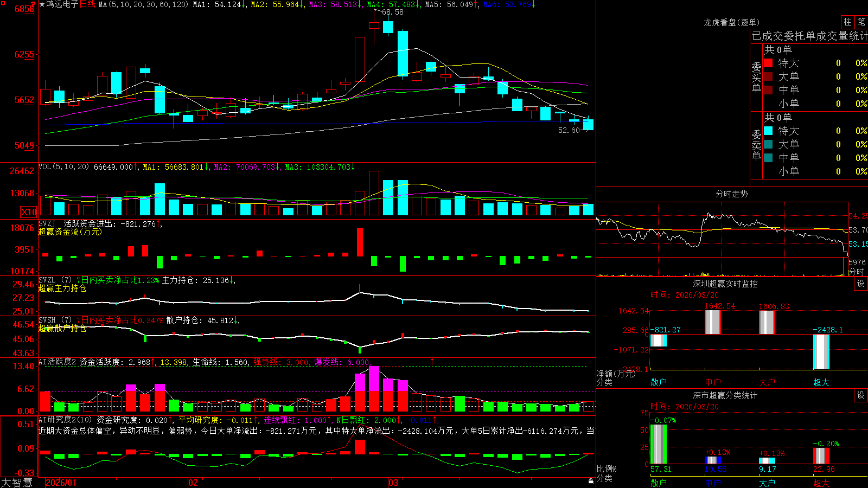Viewport: 868px width, 488px height.
Task: Click the bright red 特大 buy-order swatch
Action: 768,63
